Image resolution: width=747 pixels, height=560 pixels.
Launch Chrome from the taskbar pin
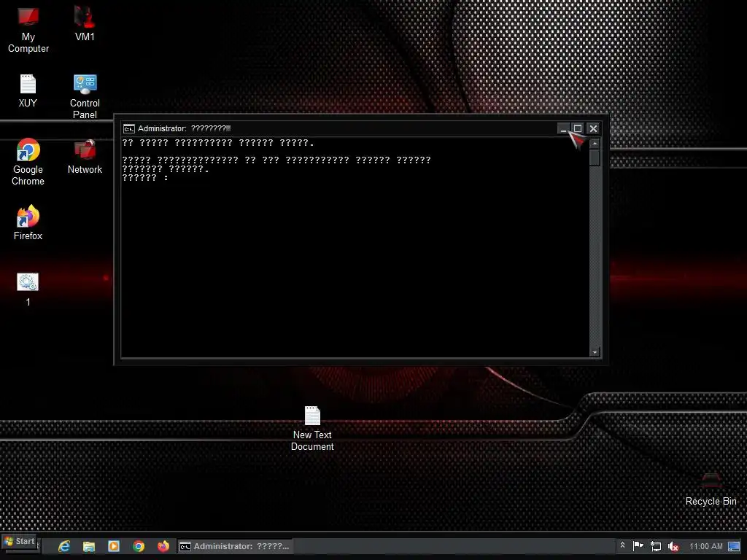click(139, 546)
